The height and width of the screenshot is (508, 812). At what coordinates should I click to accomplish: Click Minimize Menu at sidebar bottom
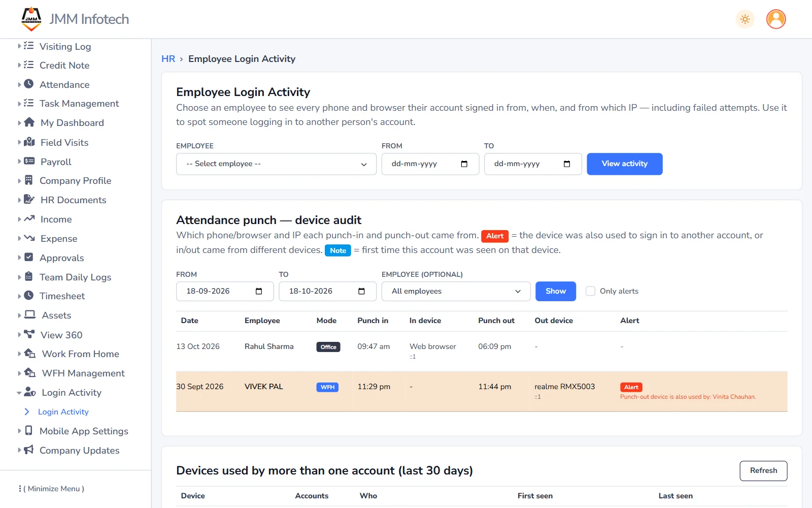51,488
